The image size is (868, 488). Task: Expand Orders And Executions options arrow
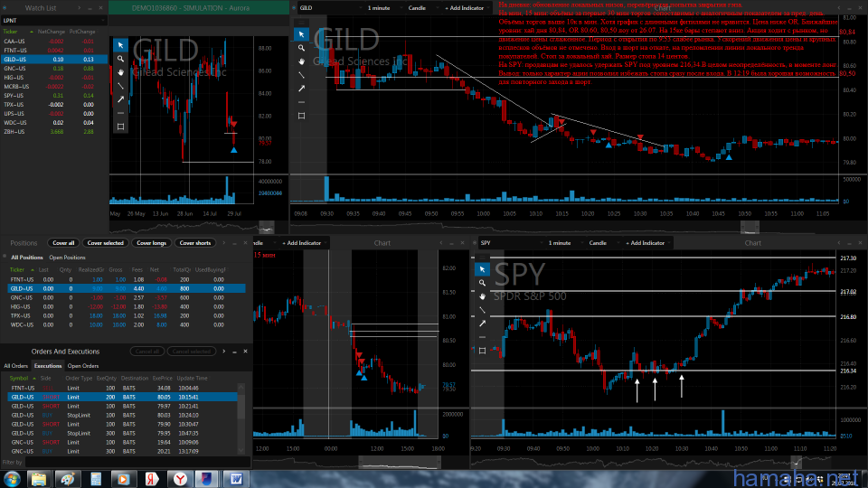(223, 352)
